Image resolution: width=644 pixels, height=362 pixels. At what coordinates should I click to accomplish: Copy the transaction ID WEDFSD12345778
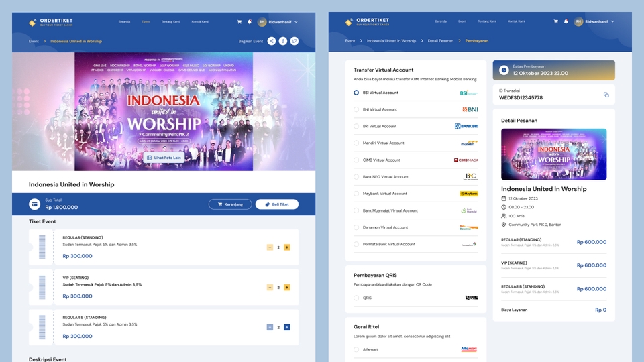606,95
